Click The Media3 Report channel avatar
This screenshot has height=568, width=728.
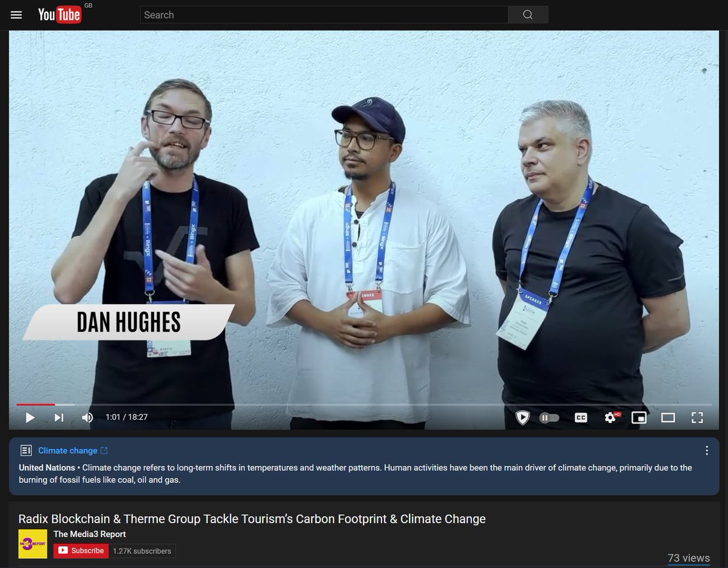33,544
